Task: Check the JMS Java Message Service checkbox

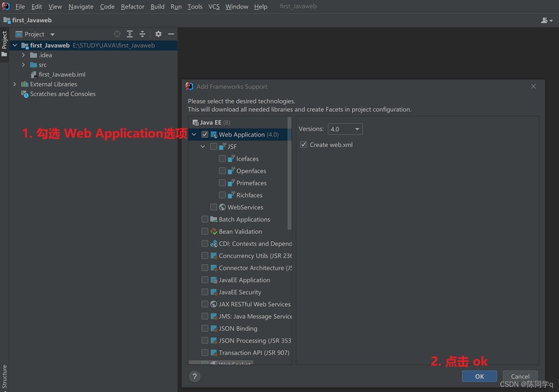Action: tap(205, 316)
